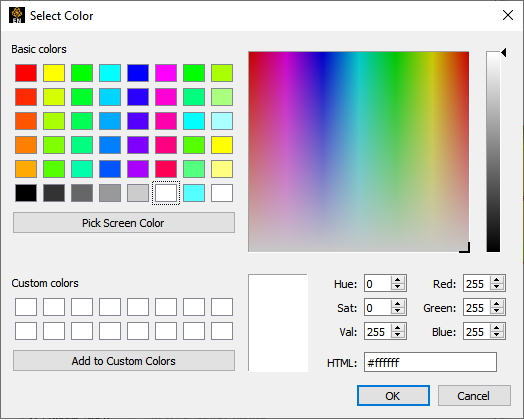Cancel the Select Color dialog

(474, 396)
